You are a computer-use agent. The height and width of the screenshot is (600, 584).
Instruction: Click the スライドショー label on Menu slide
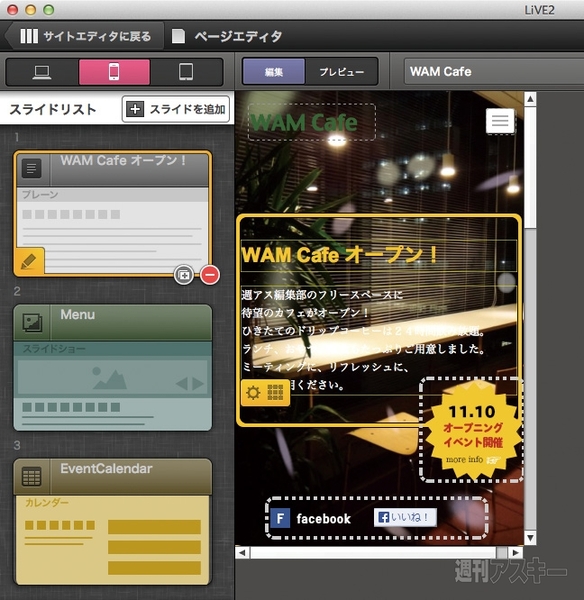54,349
